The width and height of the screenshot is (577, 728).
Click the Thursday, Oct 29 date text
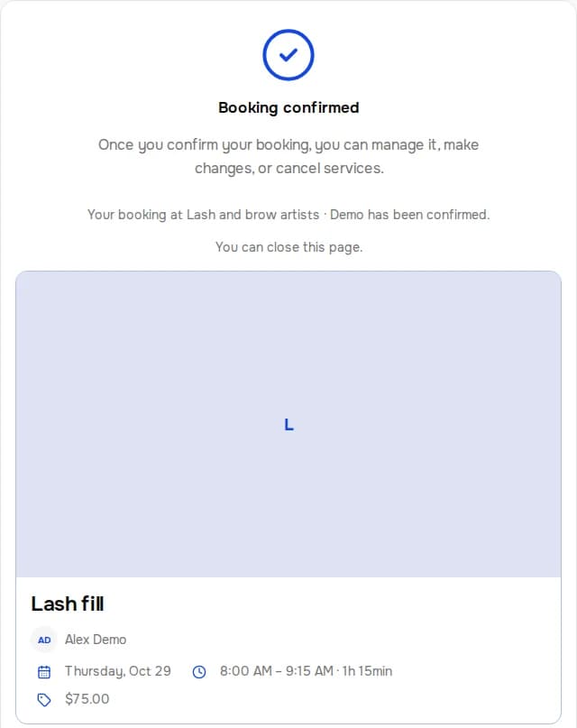click(x=118, y=671)
